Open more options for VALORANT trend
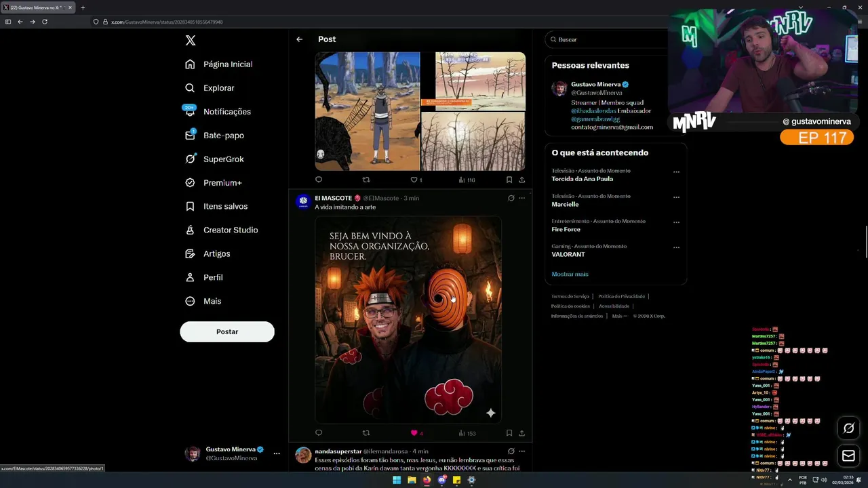868x488 pixels. click(676, 247)
